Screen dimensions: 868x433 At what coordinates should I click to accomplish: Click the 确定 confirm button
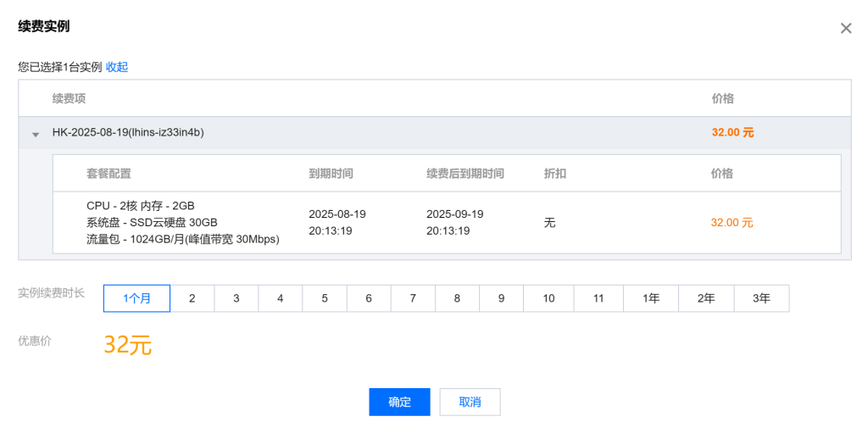(x=399, y=402)
